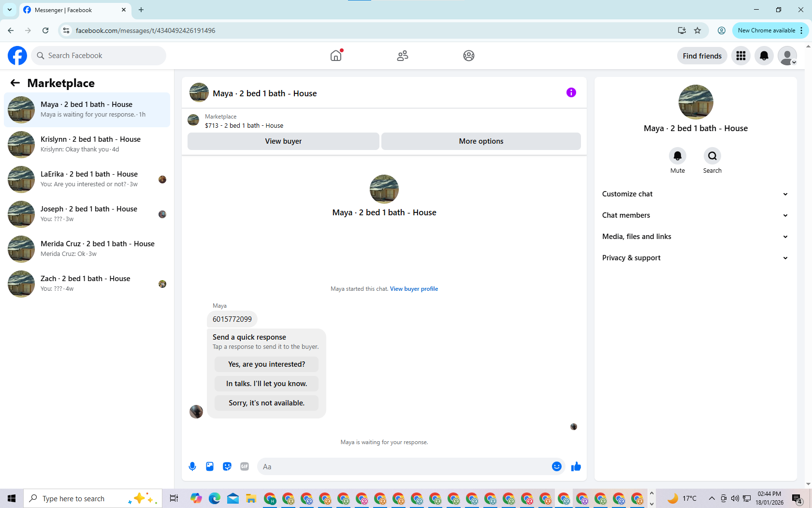Click the View buyer button

283,141
